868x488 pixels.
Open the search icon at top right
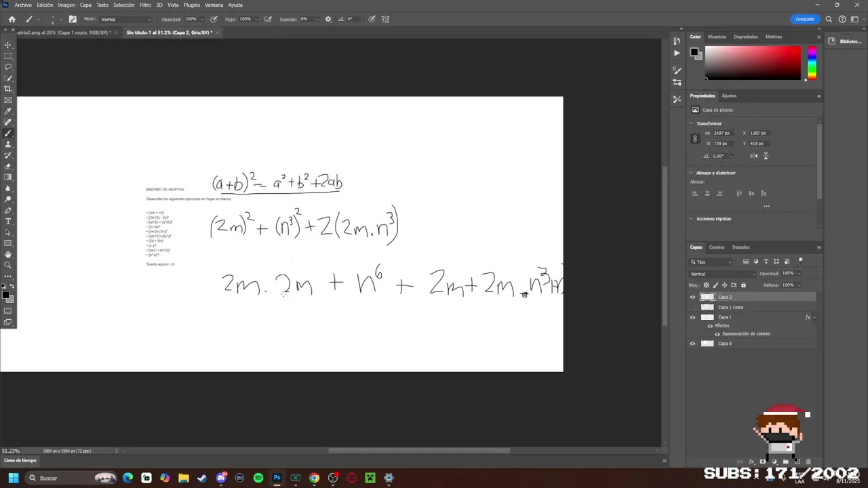(x=829, y=19)
